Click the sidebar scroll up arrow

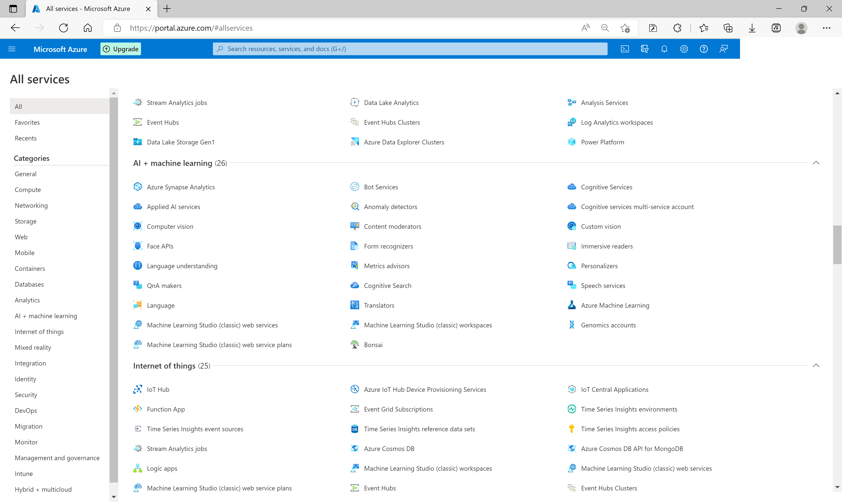click(x=114, y=93)
